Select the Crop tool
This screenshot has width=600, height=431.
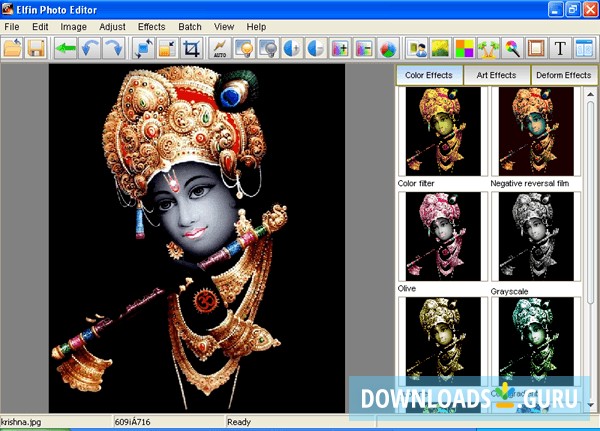coord(192,48)
